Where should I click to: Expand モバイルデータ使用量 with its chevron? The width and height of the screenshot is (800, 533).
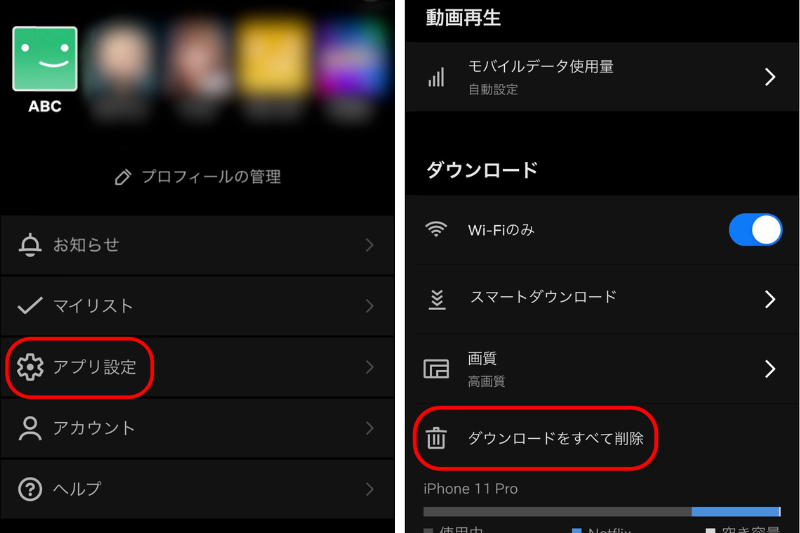click(770, 77)
